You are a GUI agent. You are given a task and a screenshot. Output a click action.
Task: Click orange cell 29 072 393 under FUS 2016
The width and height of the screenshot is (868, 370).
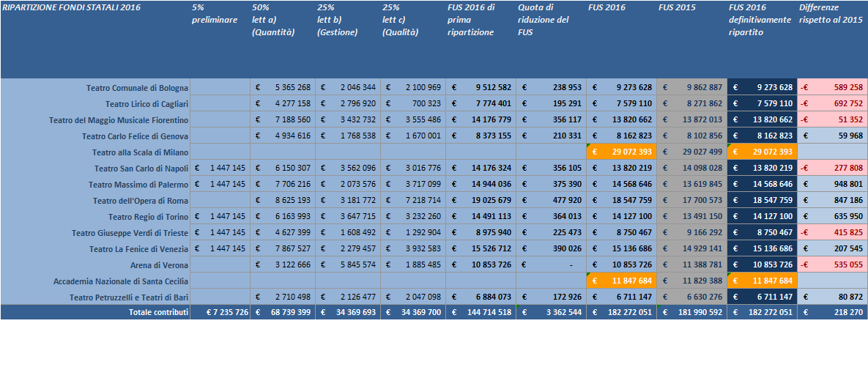point(621,152)
